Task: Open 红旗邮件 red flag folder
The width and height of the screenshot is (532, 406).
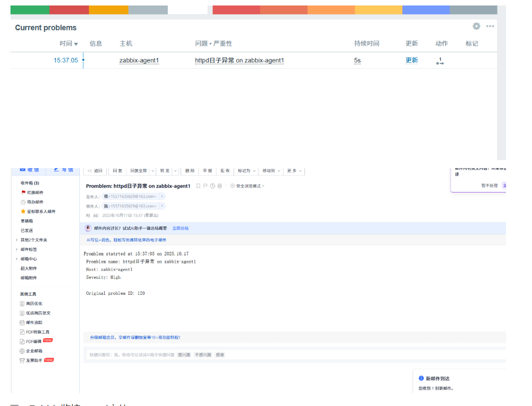Action: tap(32, 193)
